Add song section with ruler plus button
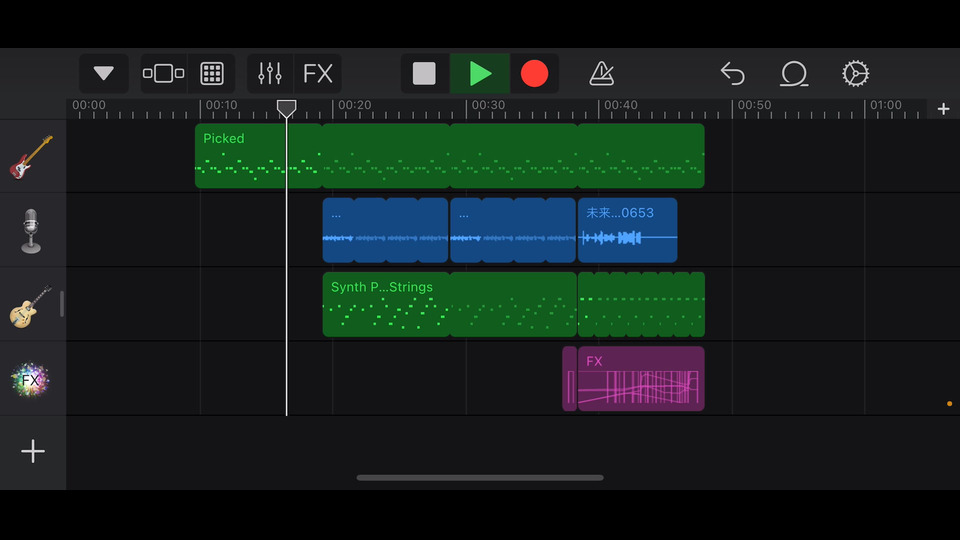Screen dimensions: 960x540 pyautogui.click(x=943, y=109)
